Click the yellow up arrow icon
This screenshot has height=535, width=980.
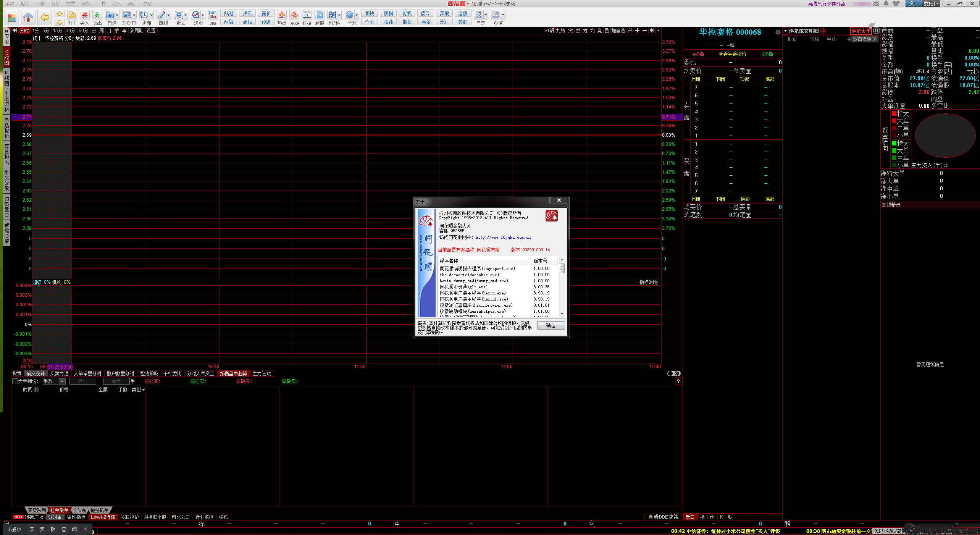[x=59, y=14]
